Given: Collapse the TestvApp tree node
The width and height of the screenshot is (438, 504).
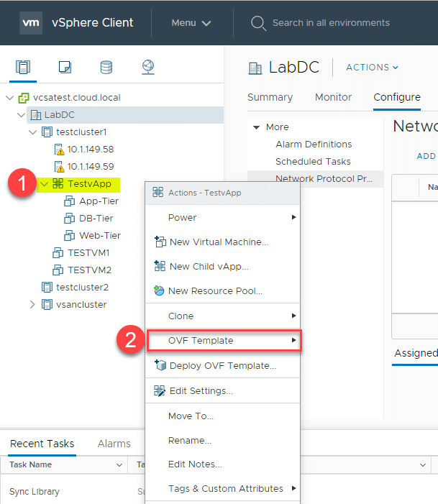Looking at the screenshot, I should (x=44, y=184).
